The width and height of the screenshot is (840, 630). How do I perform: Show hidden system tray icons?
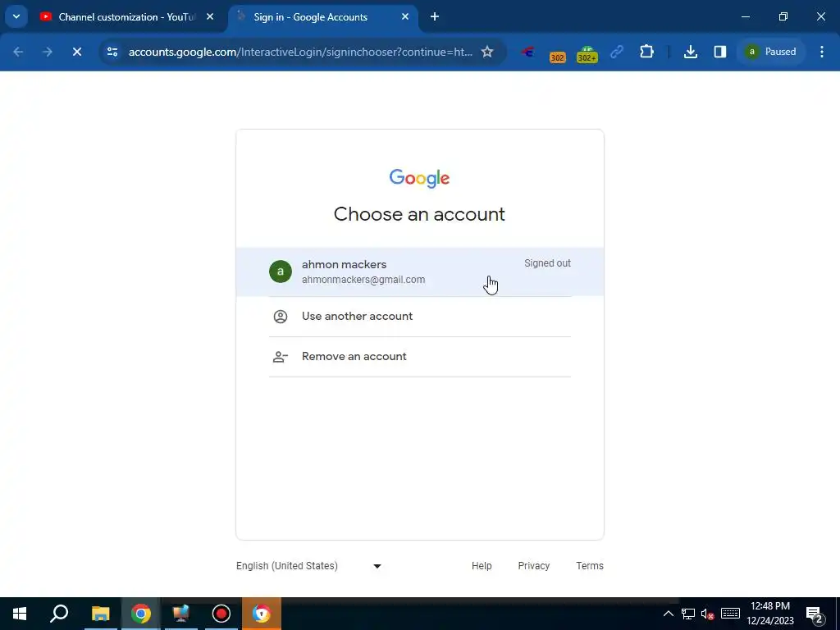[x=668, y=614]
